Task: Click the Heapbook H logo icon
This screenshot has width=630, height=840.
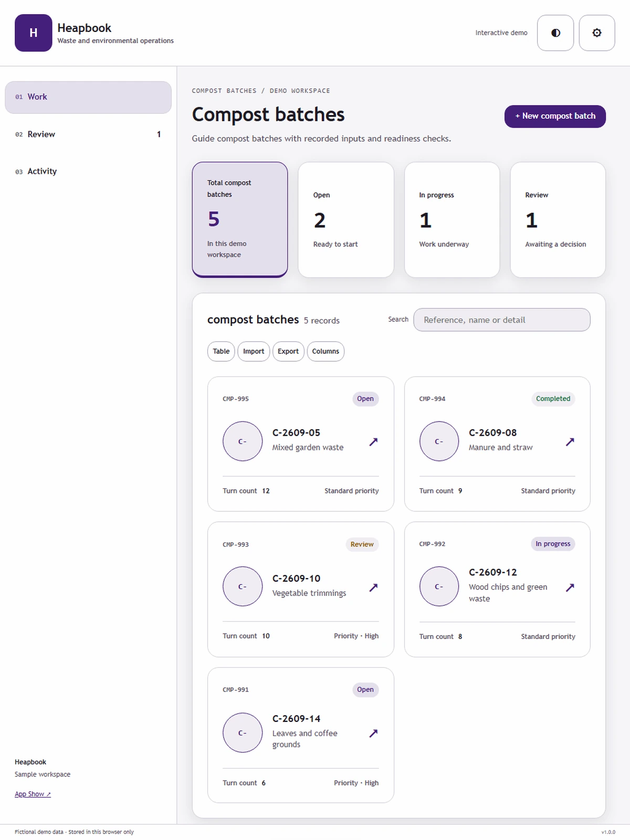Action: tap(34, 33)
